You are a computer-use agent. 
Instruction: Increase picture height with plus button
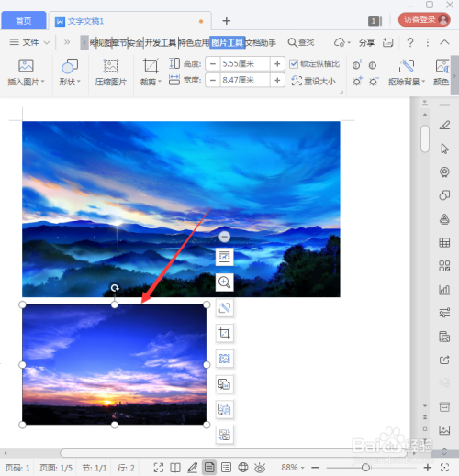[277, 64]
